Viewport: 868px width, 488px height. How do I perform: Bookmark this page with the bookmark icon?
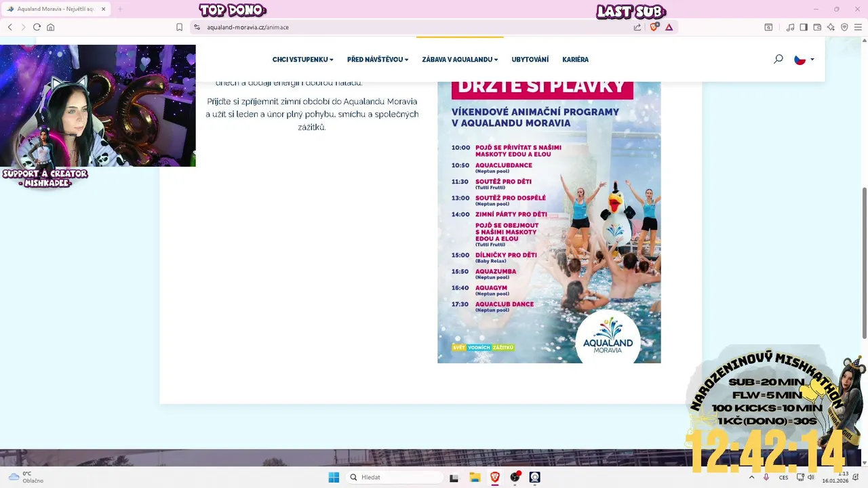click(x=179, y=27)
